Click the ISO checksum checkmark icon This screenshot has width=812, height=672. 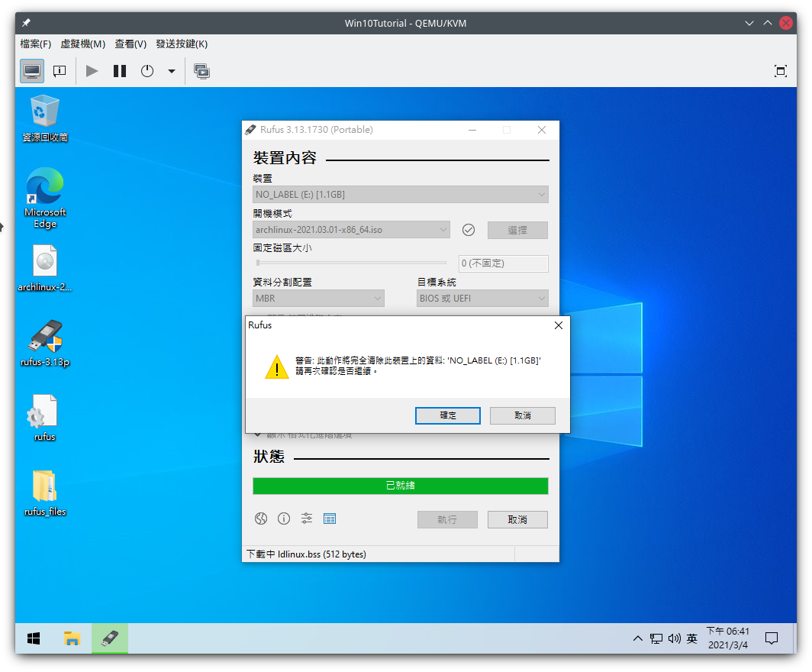(x=469, y=230)
